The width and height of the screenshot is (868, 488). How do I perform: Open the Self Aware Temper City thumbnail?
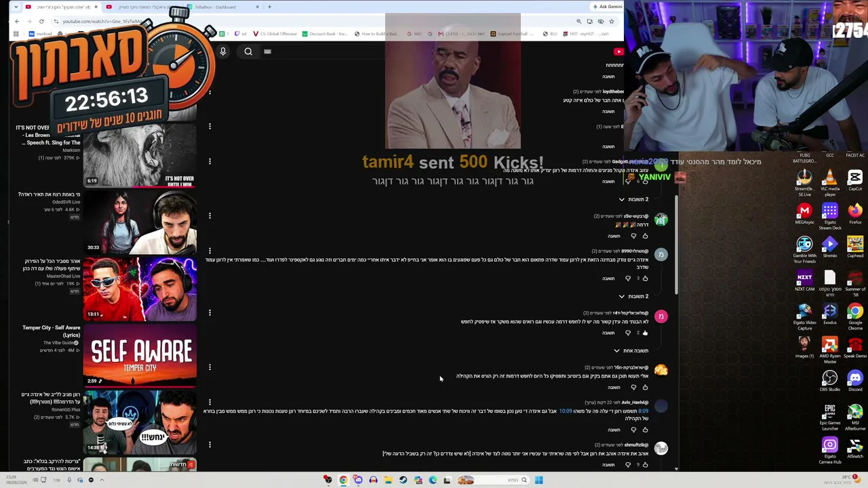point(140,355)
